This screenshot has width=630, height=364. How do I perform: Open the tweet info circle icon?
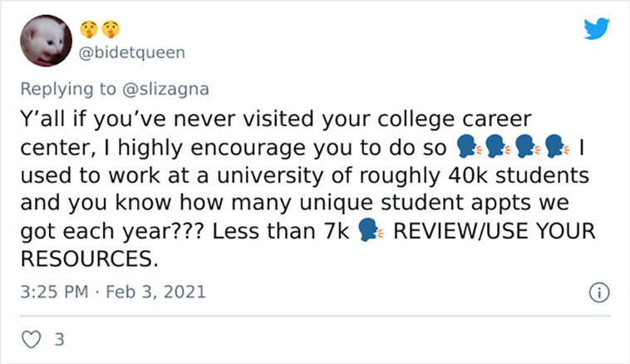599,293
